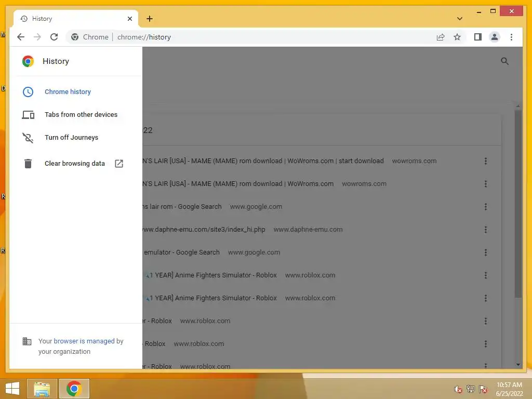Select Turn off Journeys
532x399 pixels.
[x=71, y=137]
